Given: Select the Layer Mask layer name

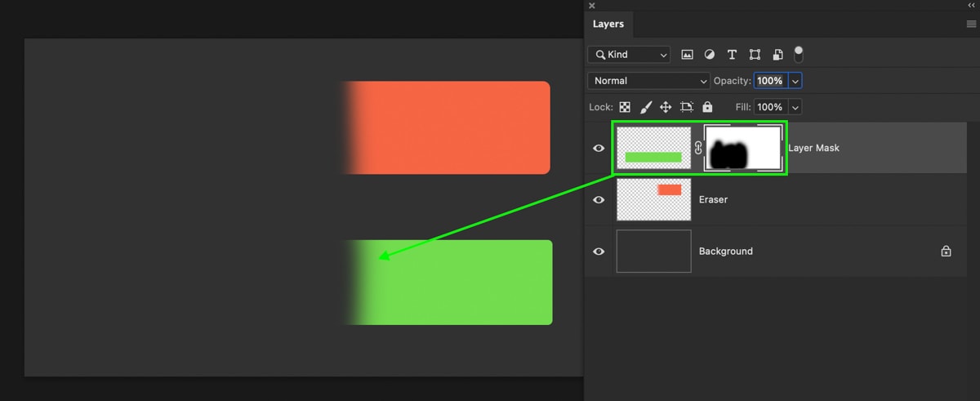Looking at the screenshot, I should pos(814,149).
